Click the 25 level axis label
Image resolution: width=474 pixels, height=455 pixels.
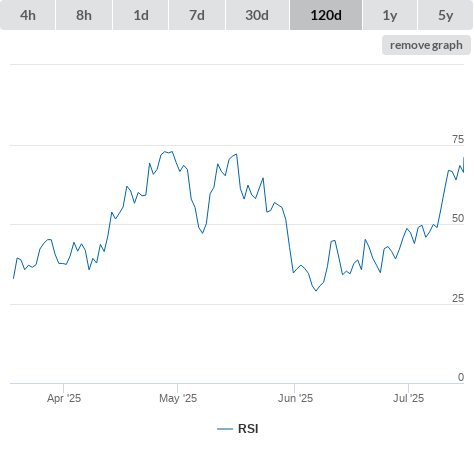point(458,298)
